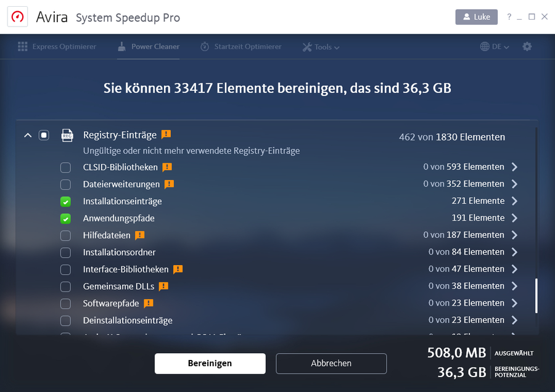The width and height of the screenshot is (555, 392).
Task: Disable the Anwendungspfade checkbox
Action: pos(64,218)
